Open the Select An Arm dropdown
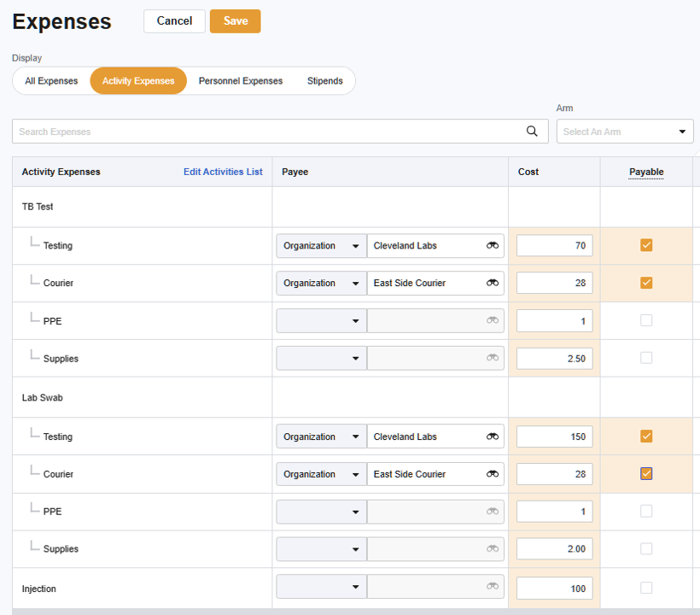700x615 pixels. point(624,132)
